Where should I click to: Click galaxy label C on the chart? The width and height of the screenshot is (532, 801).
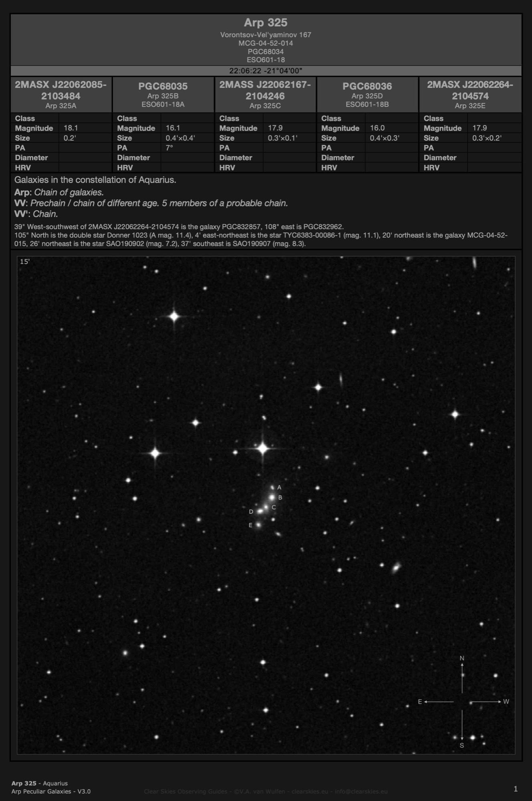274,507
